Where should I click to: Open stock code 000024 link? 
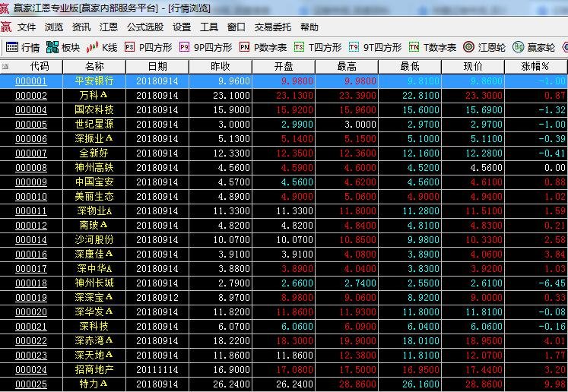31,369
